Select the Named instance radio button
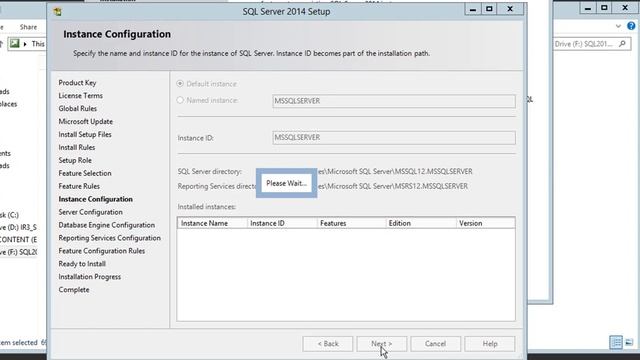Image resolution: width=640 pixels, height=360 pixels. point(180,100)
